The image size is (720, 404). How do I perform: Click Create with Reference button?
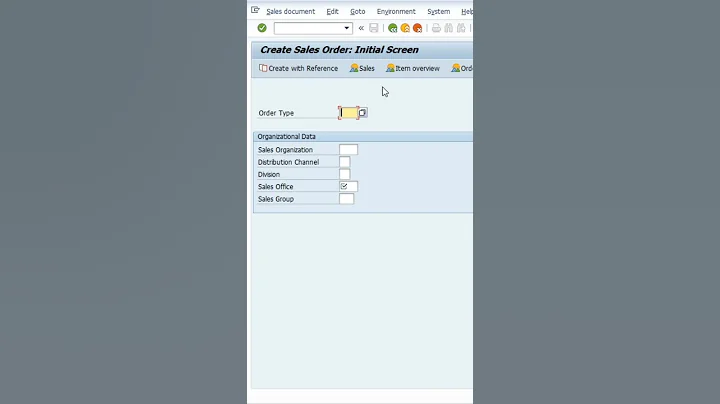pos(298,68)
